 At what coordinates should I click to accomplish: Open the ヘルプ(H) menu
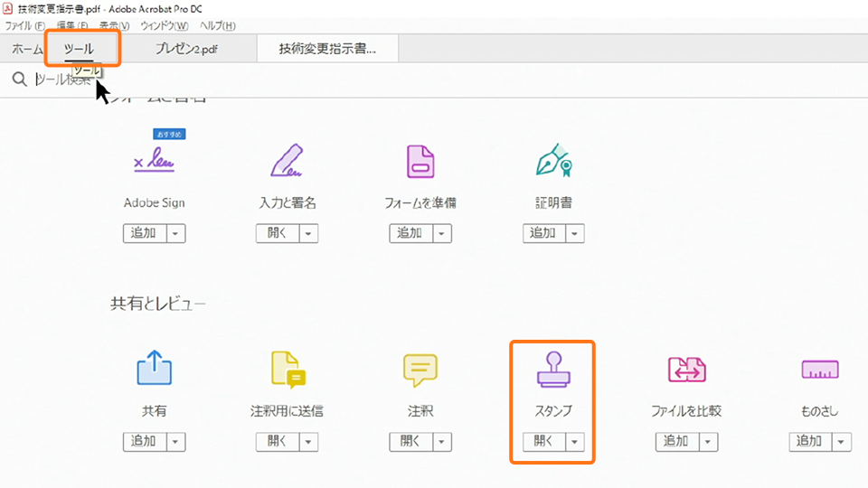[x=218, y=25]
